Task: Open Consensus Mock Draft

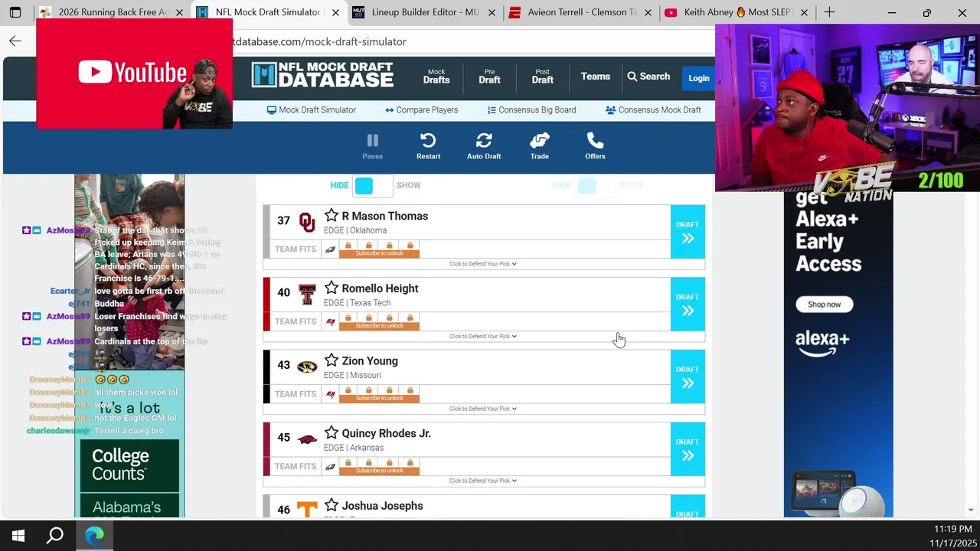Action: click(653, 110)
